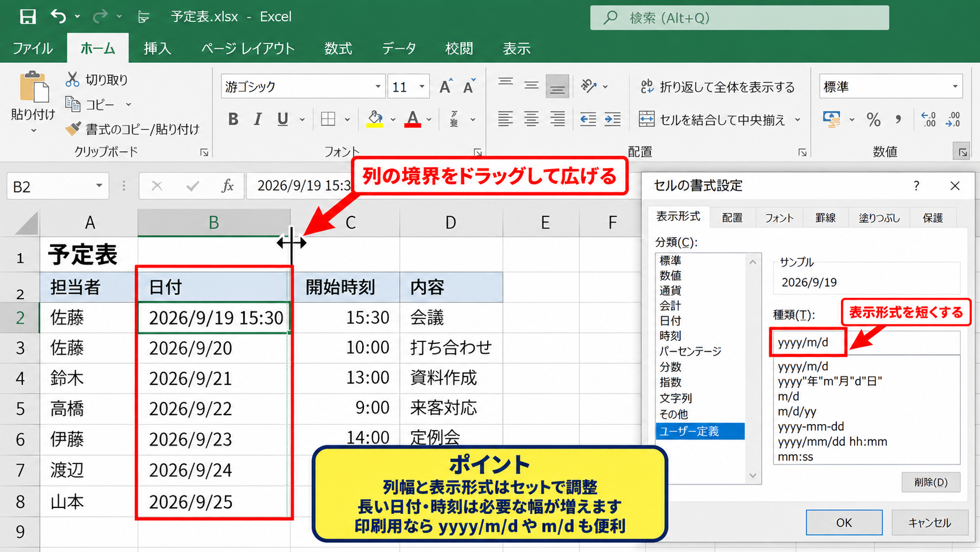The image size is (980, 552).
Task: Switch to the 配置 tab in format dialog
Action: click(x=732, y=218)
